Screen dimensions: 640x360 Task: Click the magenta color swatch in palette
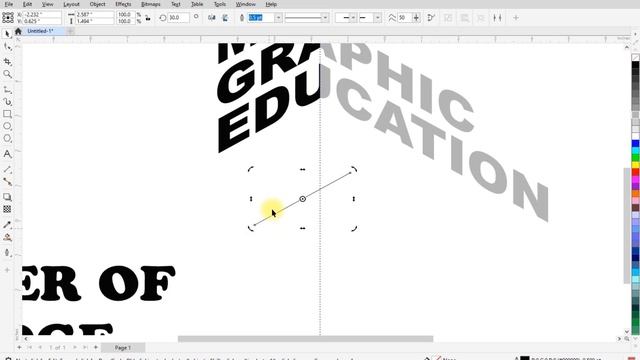636,179
